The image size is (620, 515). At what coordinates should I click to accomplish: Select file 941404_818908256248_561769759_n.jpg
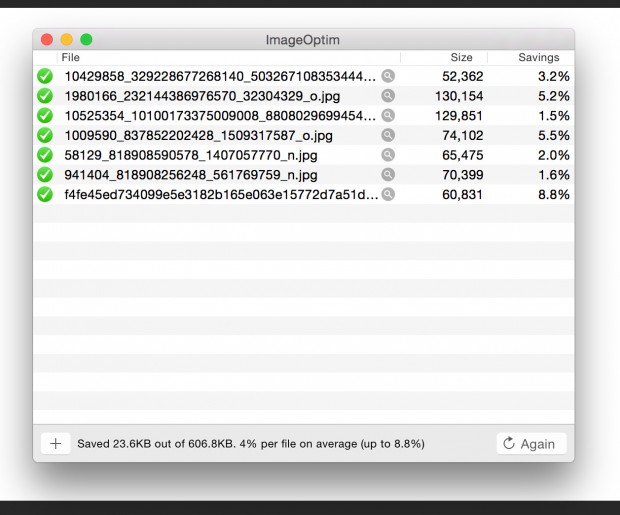click(191, 175)
